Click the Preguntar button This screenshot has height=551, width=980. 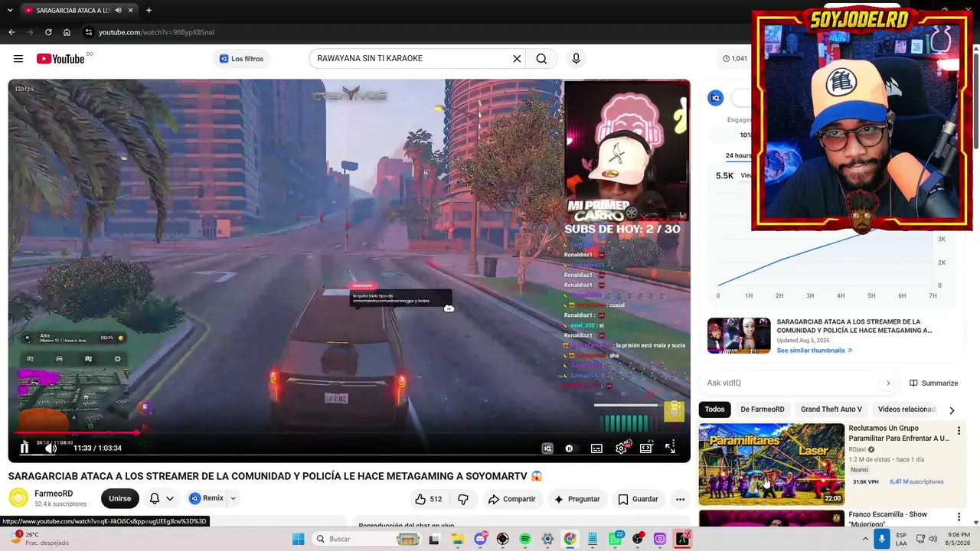point(577,499)
